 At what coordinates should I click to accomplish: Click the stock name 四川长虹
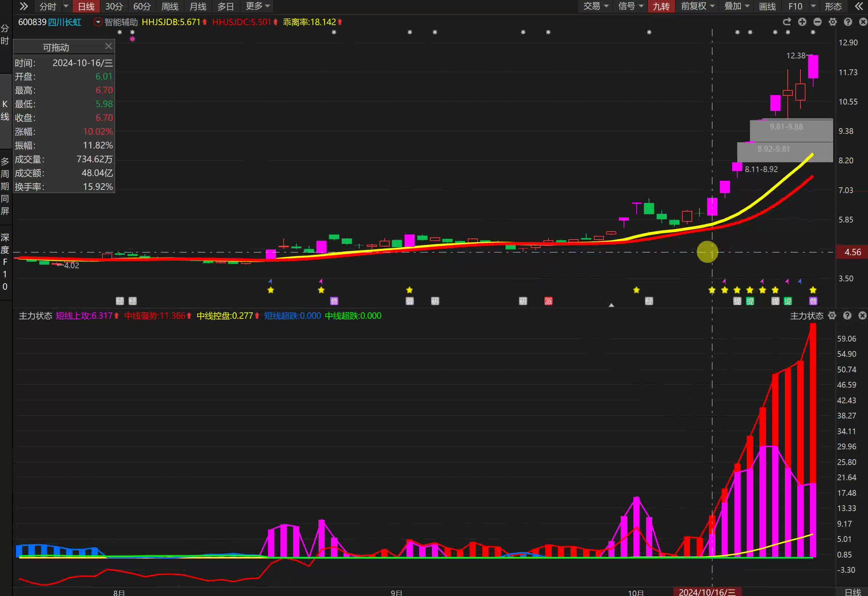(x=65, y=22)
